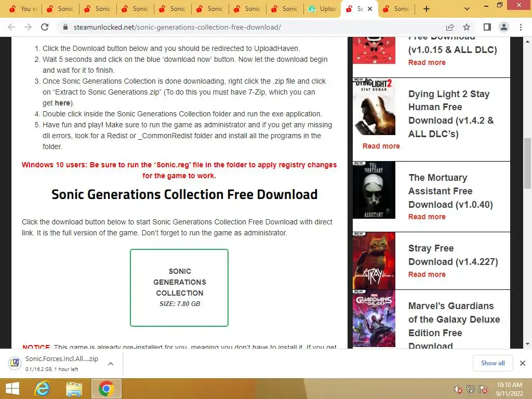Image resolution: width=532 pixels, height=399 pixels.
Task: Reload the steamunlocked page
Action: tap(45, 27)
